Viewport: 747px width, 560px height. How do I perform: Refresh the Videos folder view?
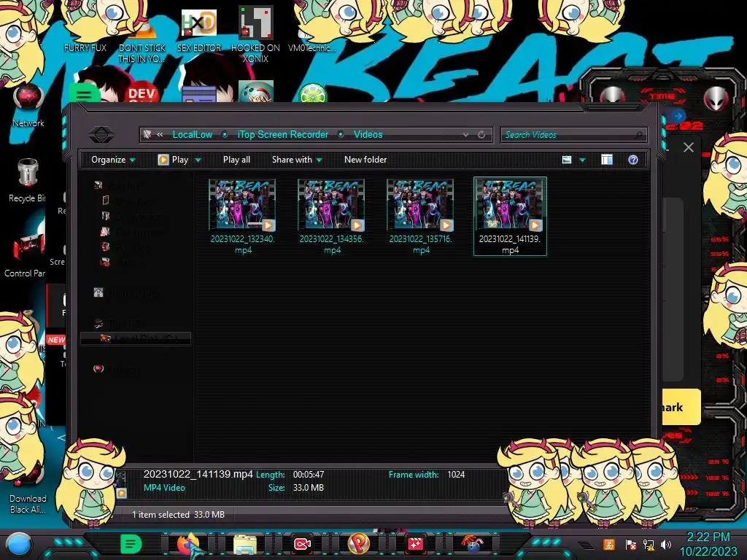coord(481,135)
